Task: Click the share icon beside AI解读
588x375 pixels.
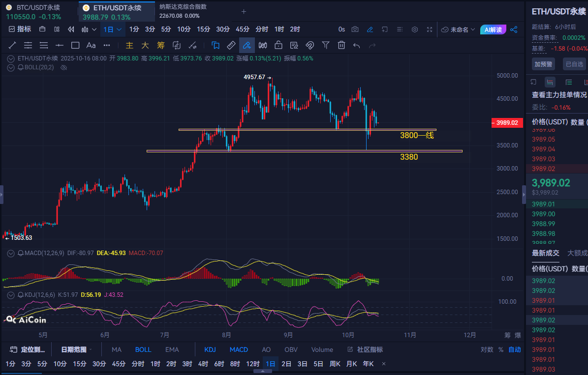Action: click(x=514, y=29)
